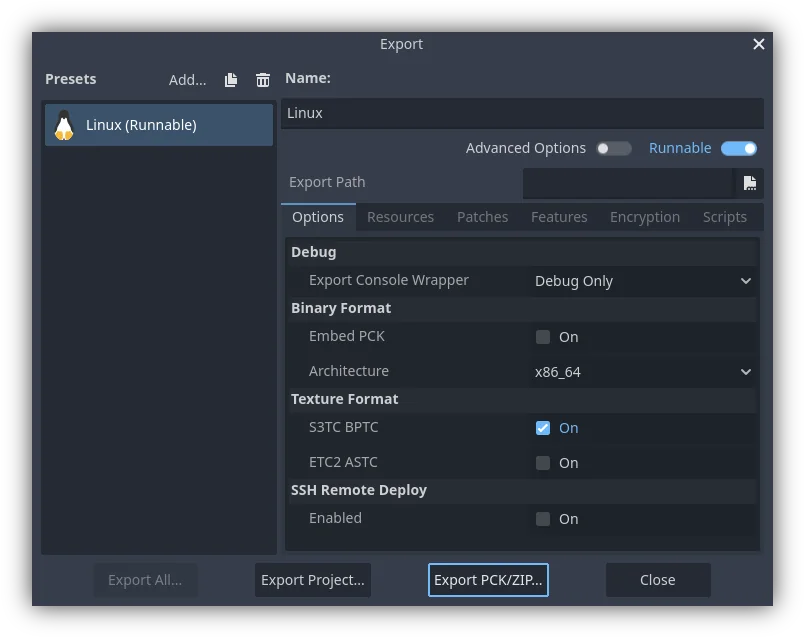Delete preset using the trash icon
This screenshot has height=638, width=805.
tap(262, 80)
